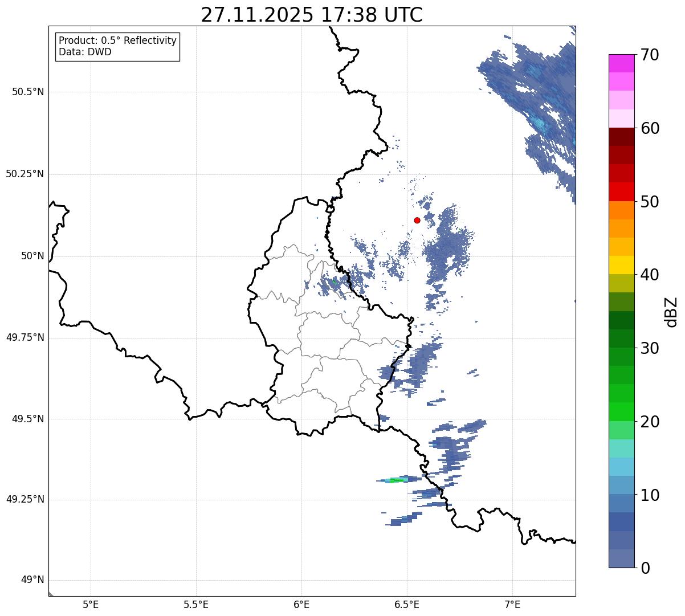Click the 50.25°N latitude label
Viewport: 685px width, 616px height.
[x=25, y=174]
